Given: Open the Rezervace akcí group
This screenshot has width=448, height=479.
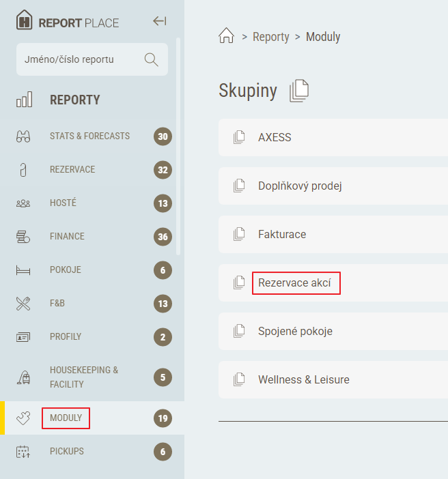Looking at the screenshot, I should (294, 282).
